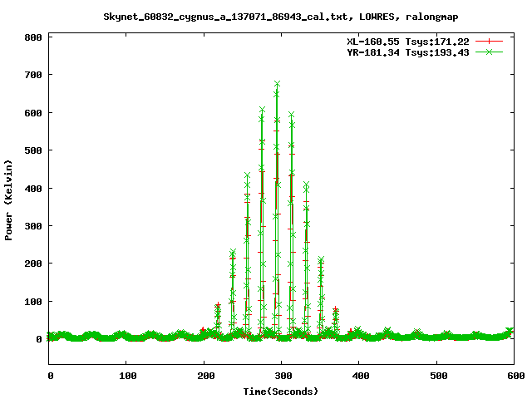
Task: Click the tallest peak data point near 680 Kelvin
Action: (277, 84)
